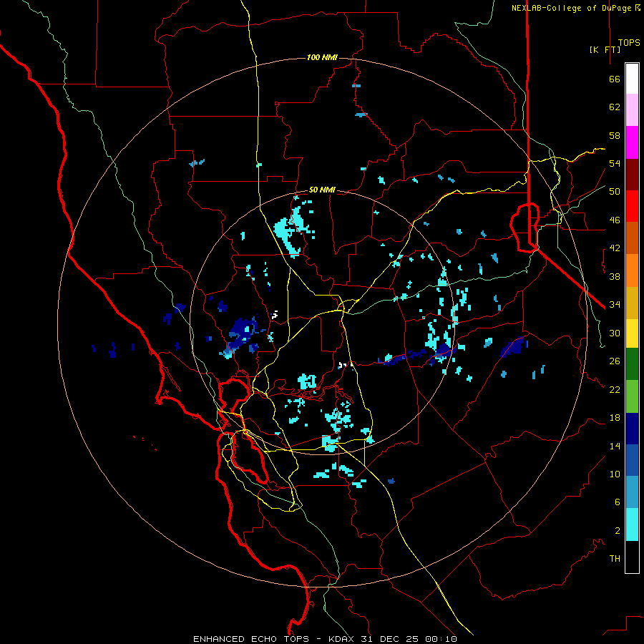The width and height of the screenshot is (644, 644).
Task: Click the '54' legend value
Action: pyautogui.click(x=615, y=163)
